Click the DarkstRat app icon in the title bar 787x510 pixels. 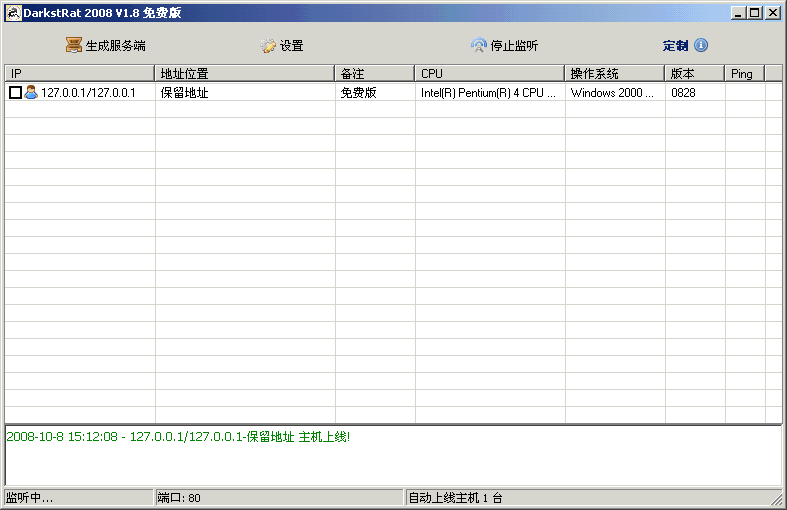click(x=14, y=13)
